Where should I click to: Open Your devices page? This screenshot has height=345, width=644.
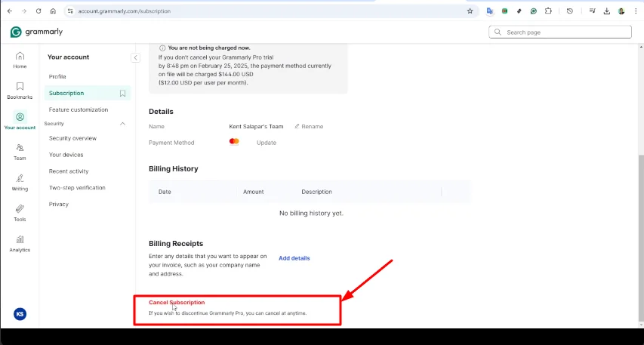[66, 155]
